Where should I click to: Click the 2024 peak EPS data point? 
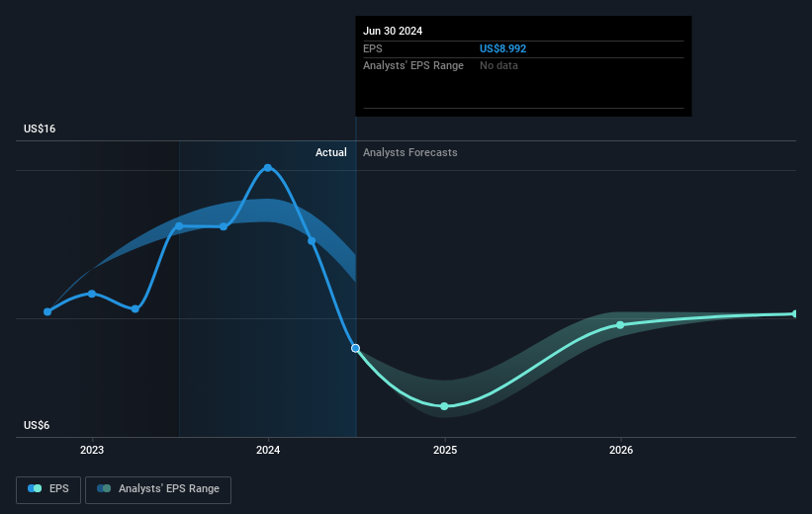pos(268,168)
